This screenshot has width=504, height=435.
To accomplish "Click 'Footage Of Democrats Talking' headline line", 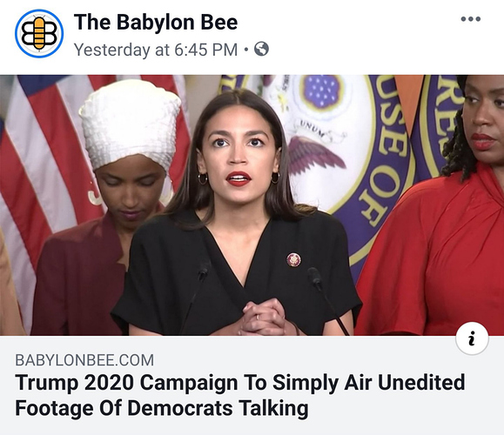I will point(162,408).
